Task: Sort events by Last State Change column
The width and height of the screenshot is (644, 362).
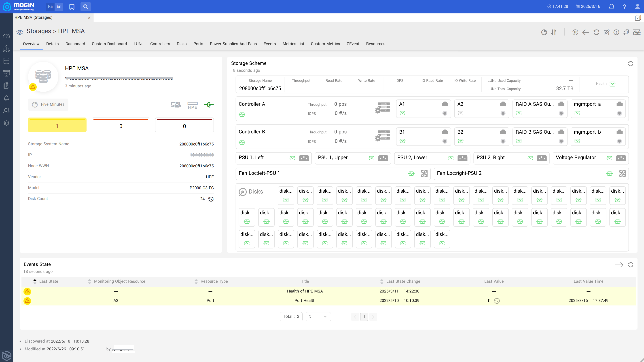Action: click(x=403, y=281)
